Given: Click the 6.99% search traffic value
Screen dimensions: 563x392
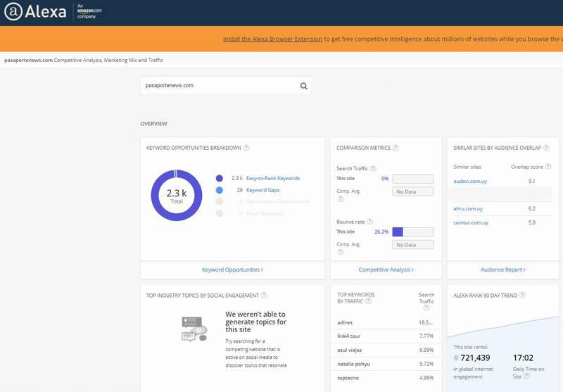Looking at the screenshot, I should 426,350.
